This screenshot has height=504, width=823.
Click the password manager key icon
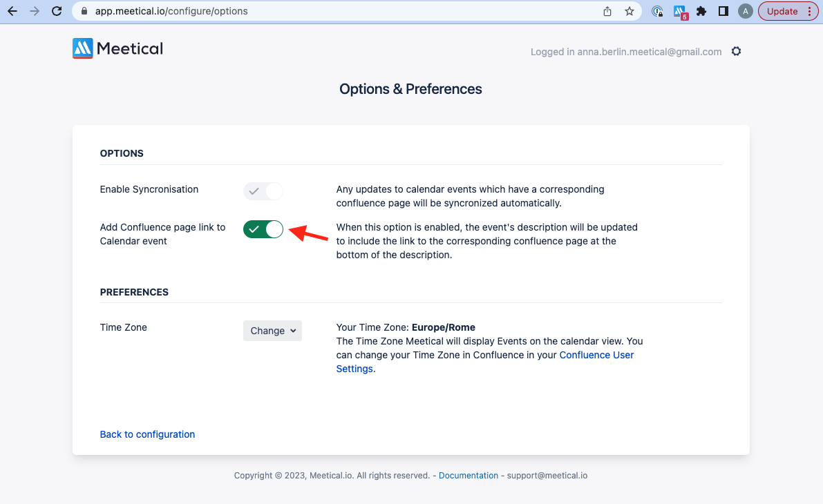pos(657,11)
